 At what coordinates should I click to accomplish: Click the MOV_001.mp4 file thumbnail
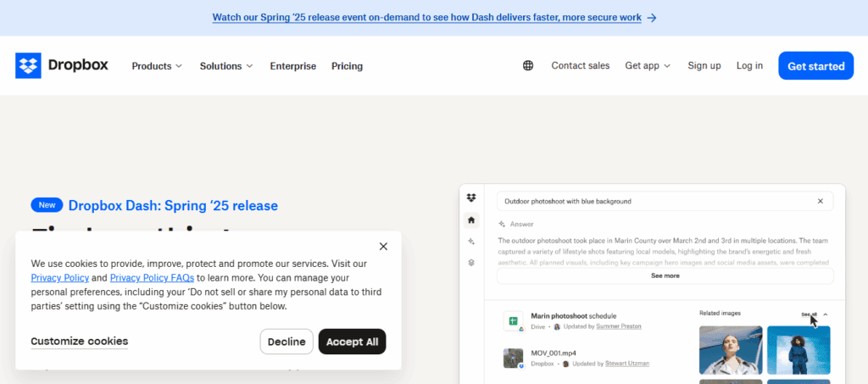coord(513,358)
